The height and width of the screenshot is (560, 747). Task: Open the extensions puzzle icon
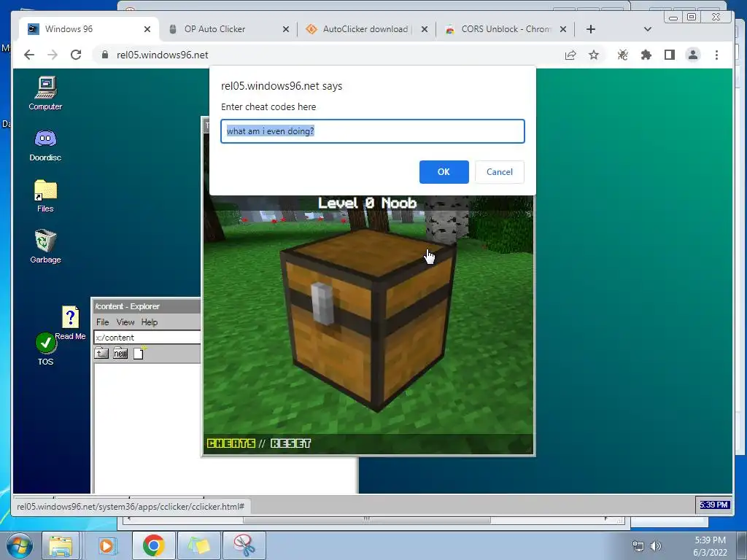click(x=646, y=55)
